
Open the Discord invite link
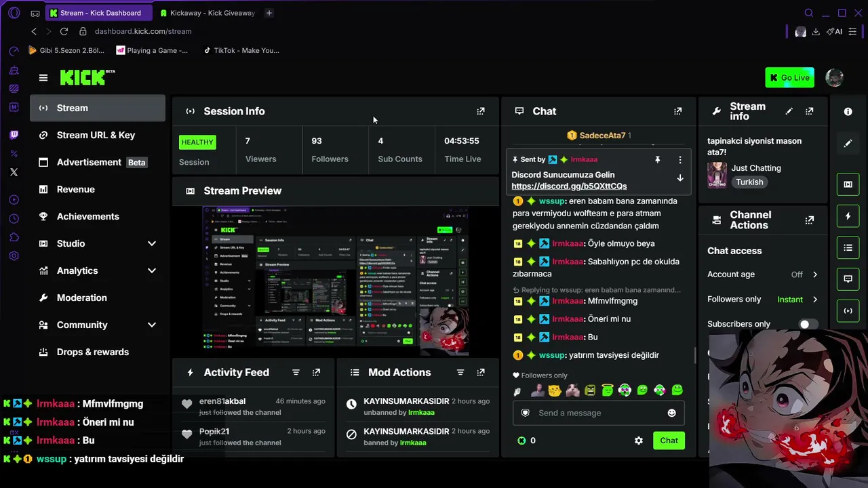coord(569,186)
